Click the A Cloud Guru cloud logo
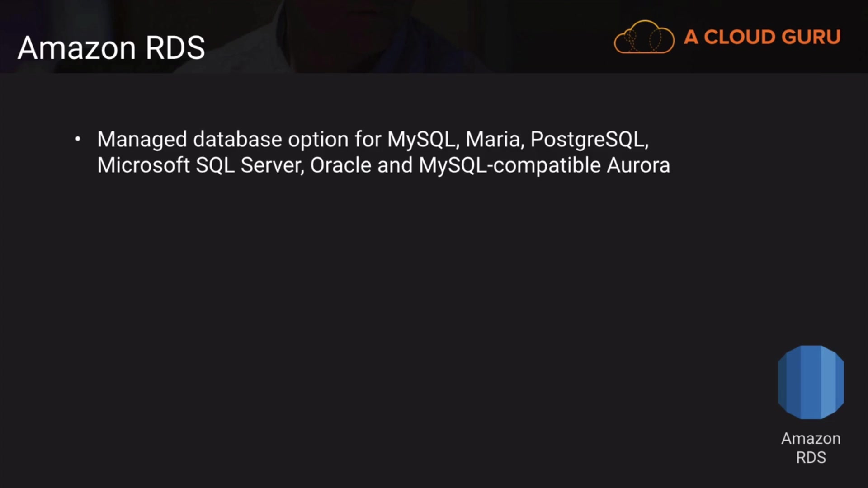 644,38
